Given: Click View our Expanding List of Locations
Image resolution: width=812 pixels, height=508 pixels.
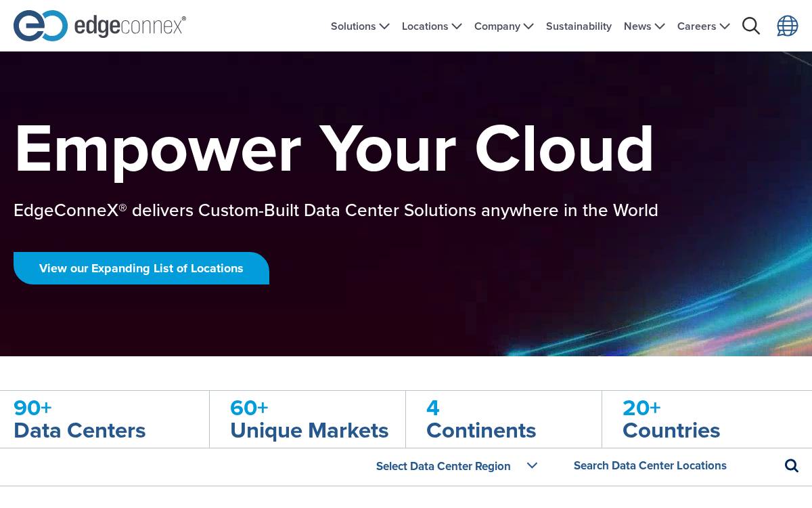Looking at the screenshot, I should 141,268.
